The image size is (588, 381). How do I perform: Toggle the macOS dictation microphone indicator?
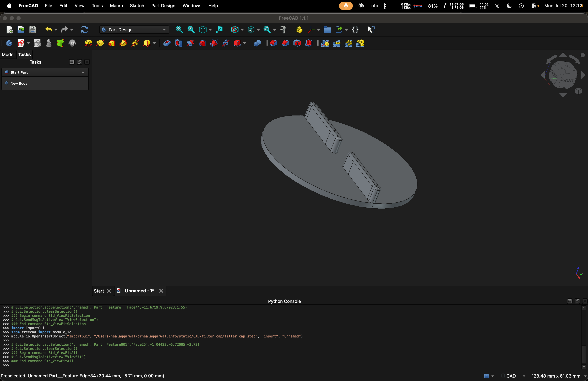point(346,6)
